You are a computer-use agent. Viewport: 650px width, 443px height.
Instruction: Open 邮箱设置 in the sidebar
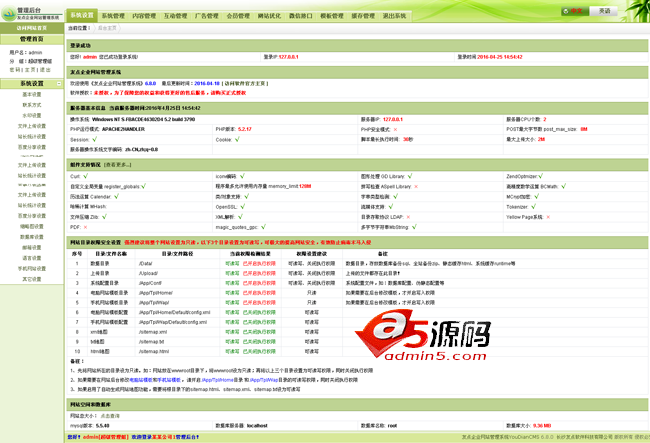pyautogui.click(x=32, y=248)
